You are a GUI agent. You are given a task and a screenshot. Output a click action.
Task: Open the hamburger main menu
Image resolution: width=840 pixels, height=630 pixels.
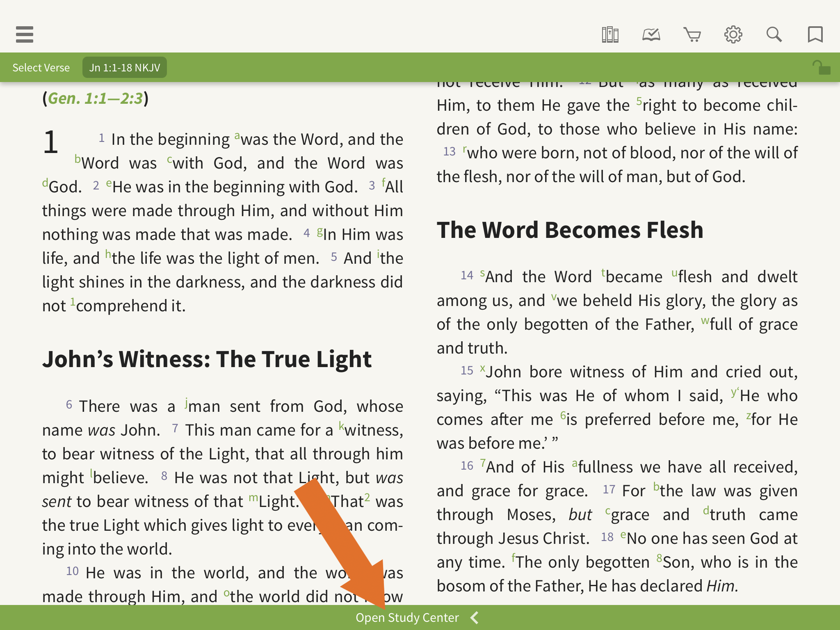[25, 34]
